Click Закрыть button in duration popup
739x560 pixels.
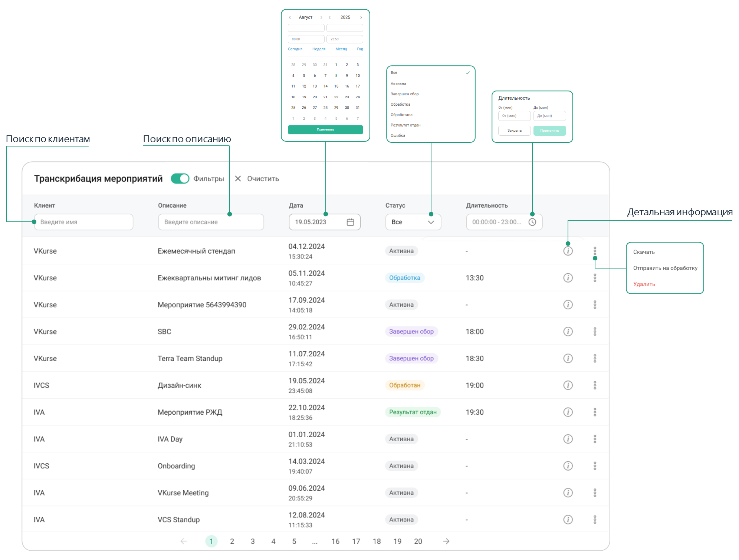tap(514, 131)
